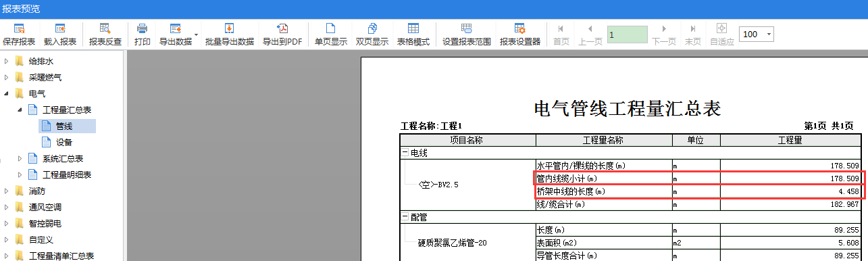Screen dimensions: 868x261
Task: Collapse the 电气 tree node
Action: (x=6, y=93)
